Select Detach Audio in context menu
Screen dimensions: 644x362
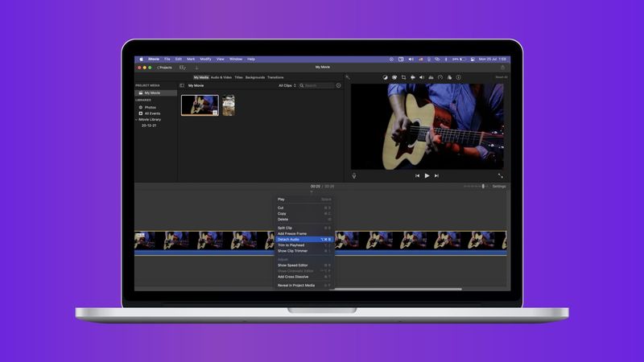(x=304, y=239)
